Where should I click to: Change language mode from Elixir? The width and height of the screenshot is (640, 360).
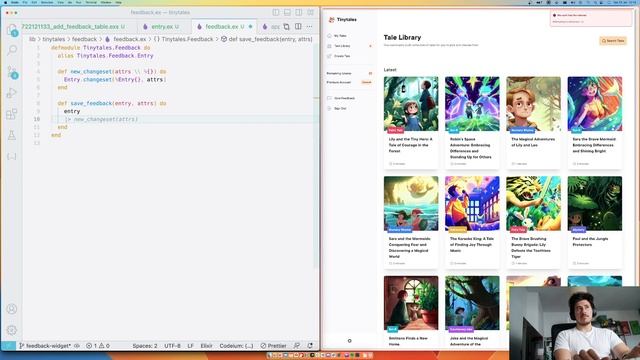[x=207, y=346]
